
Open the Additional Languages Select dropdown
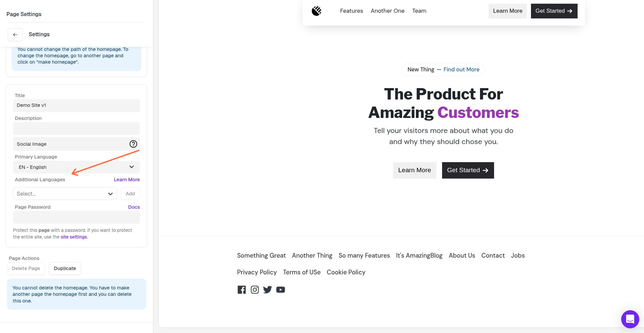coord(65,194)
